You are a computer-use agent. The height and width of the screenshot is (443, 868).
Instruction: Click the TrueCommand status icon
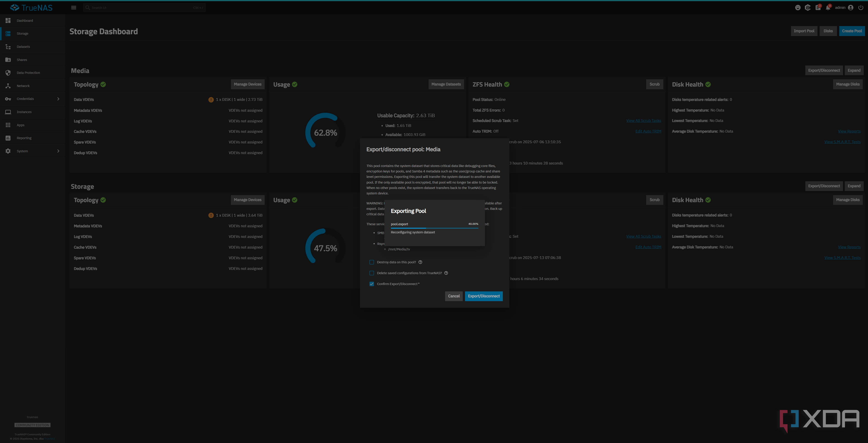[808, 7]
